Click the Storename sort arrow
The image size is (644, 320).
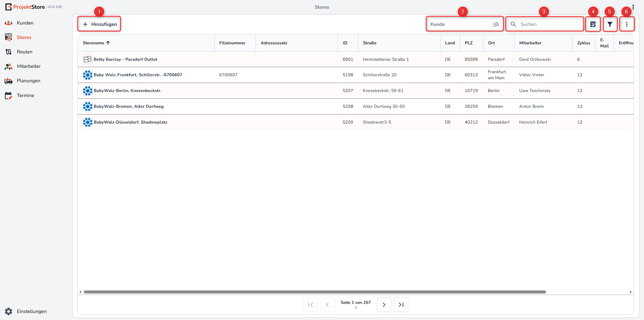[108, 43]
